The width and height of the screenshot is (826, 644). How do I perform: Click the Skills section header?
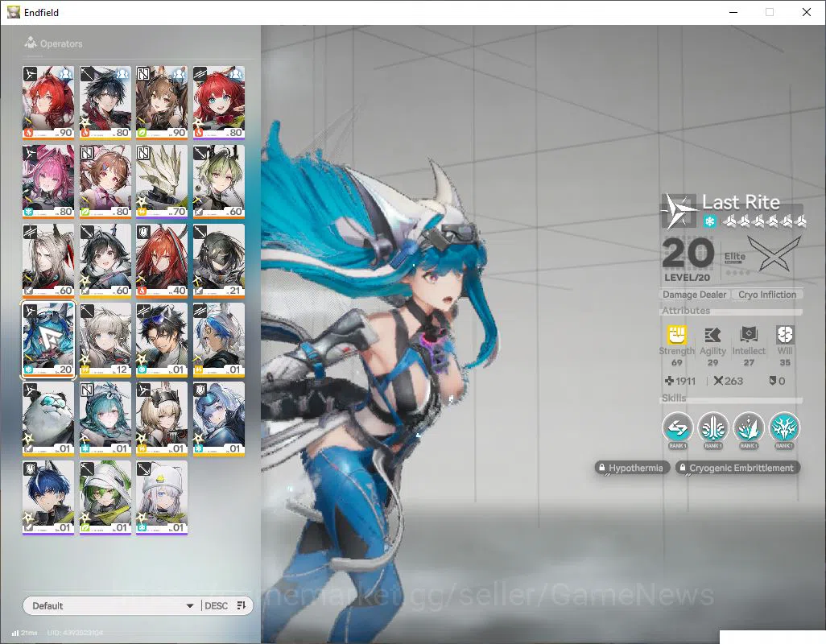click(x=674, y=398)
